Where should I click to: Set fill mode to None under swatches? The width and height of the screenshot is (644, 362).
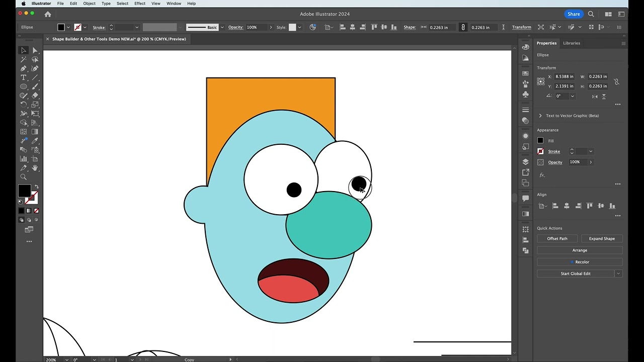point(36,211)
